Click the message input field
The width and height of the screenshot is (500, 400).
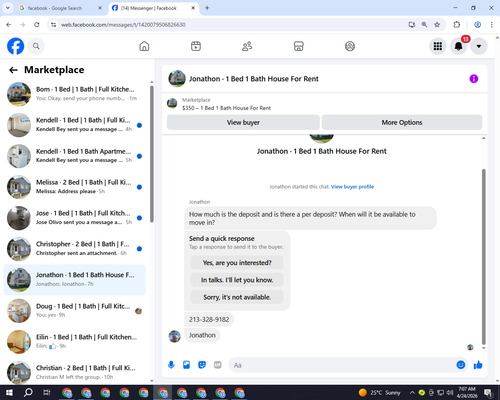pyautogui.click(x=342, y=365)
